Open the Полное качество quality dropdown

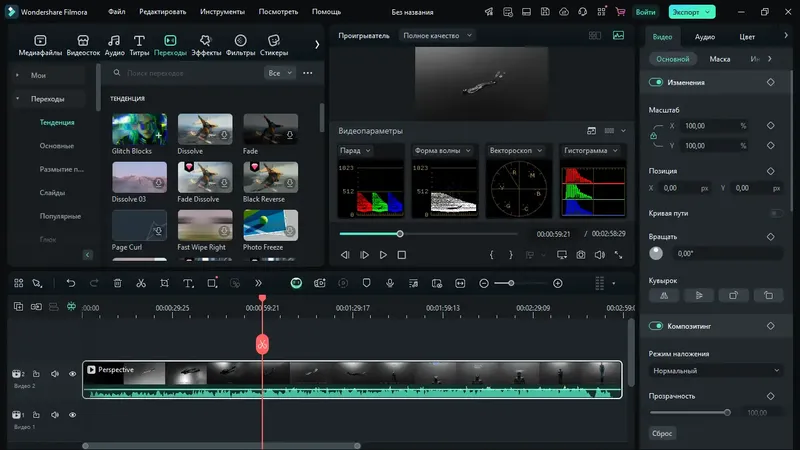point(437,35)
